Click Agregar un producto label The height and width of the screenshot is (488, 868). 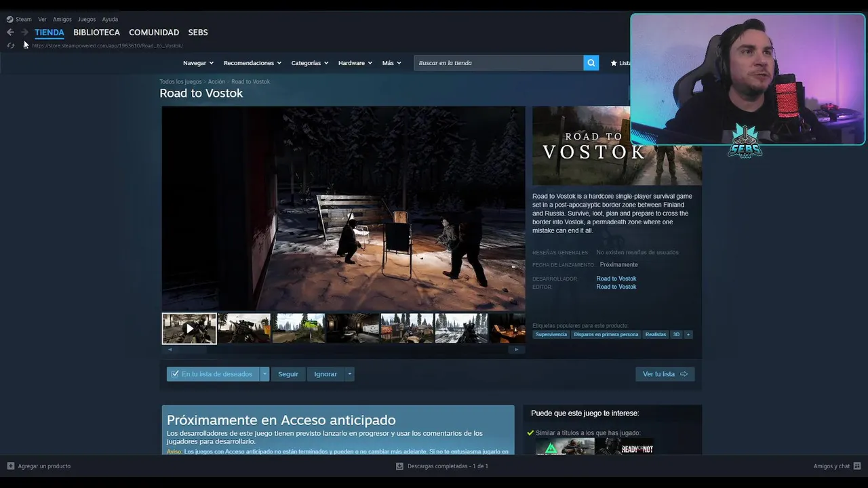click(x=44, y=466)
